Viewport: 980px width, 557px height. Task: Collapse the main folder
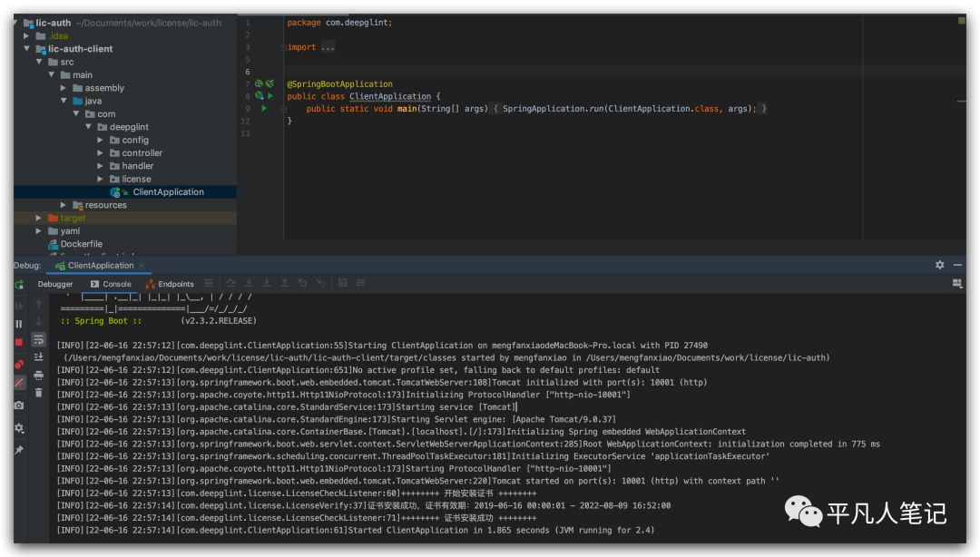[51, 75]
